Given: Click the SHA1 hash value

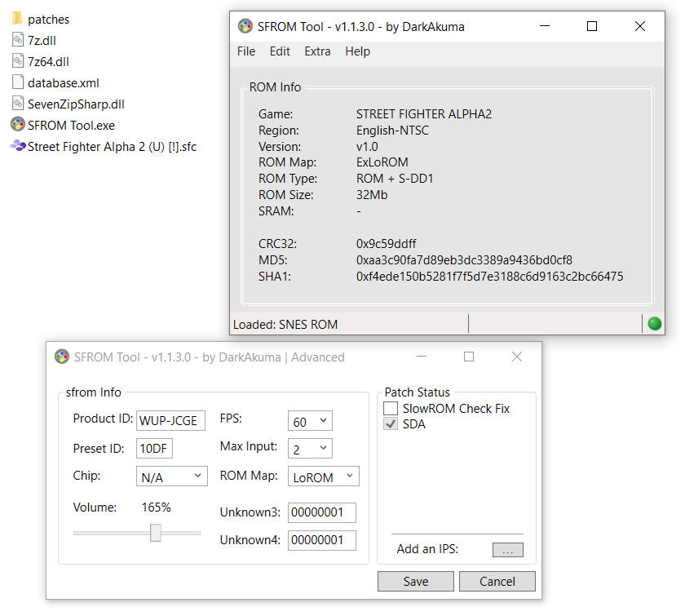Looking at the screenshot, I should (x=490, y=276).
